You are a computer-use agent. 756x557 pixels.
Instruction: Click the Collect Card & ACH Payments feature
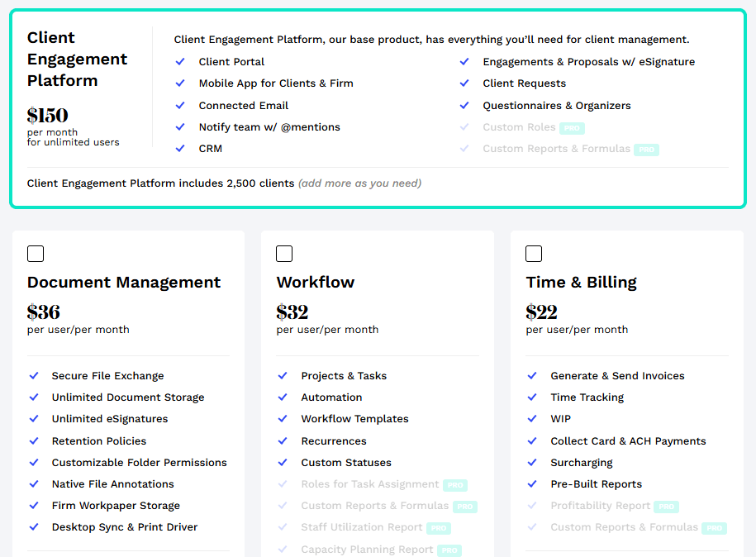click(628, 441)
